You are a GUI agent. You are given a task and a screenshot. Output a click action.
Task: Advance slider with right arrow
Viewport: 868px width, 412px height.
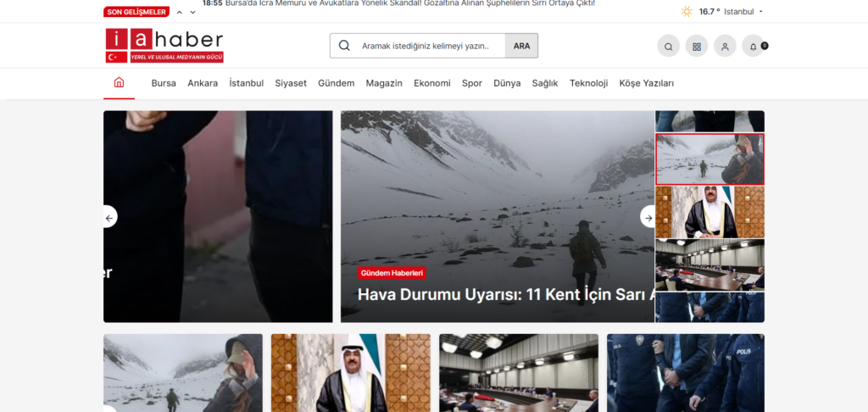pos(648,217)
